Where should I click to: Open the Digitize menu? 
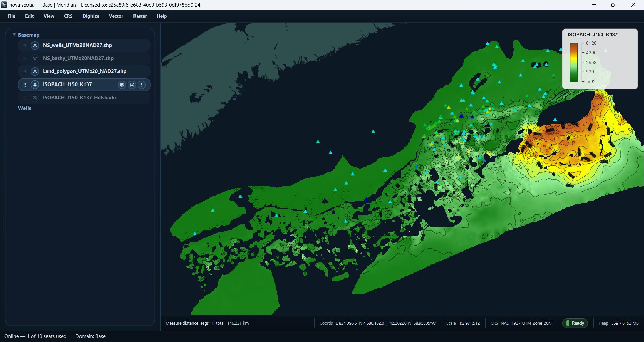click(x=91, y=16)
